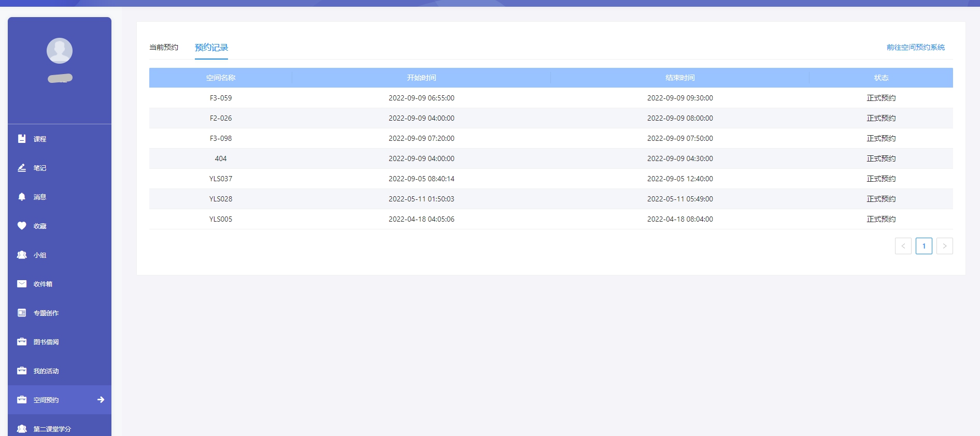Viewport: 980px width, 436px height.
Task: Click the 第二课堂学分 people icon
Action: click(22, 429)
